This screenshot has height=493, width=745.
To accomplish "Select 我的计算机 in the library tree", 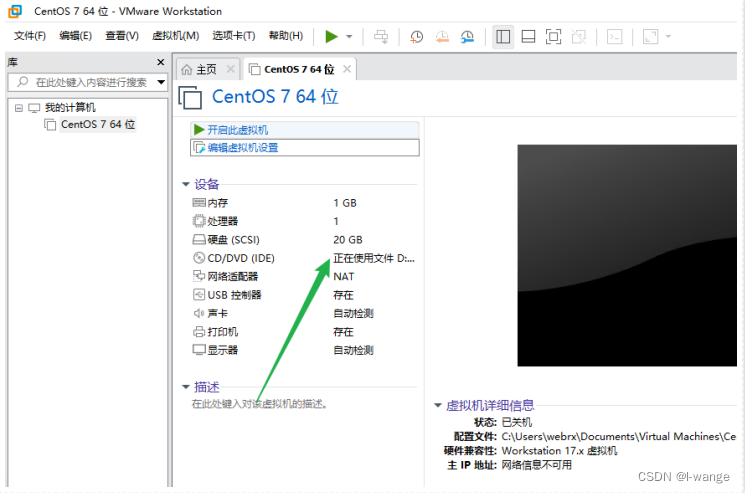I will [70, 108].
